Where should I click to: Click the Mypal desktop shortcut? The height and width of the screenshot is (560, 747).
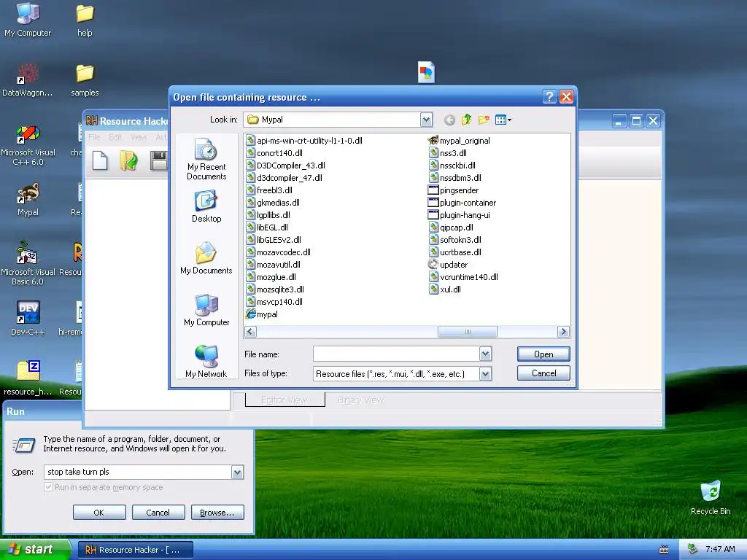click(x=28, y=200)
